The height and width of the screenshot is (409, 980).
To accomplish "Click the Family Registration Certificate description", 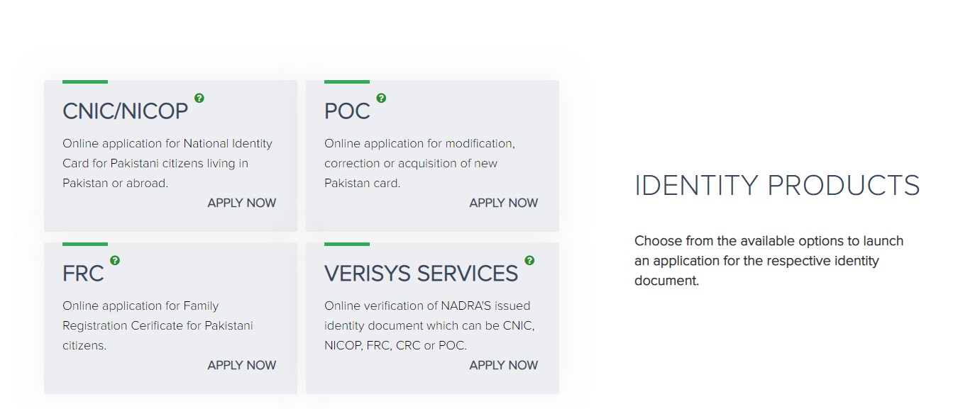I will coord(158,325).
